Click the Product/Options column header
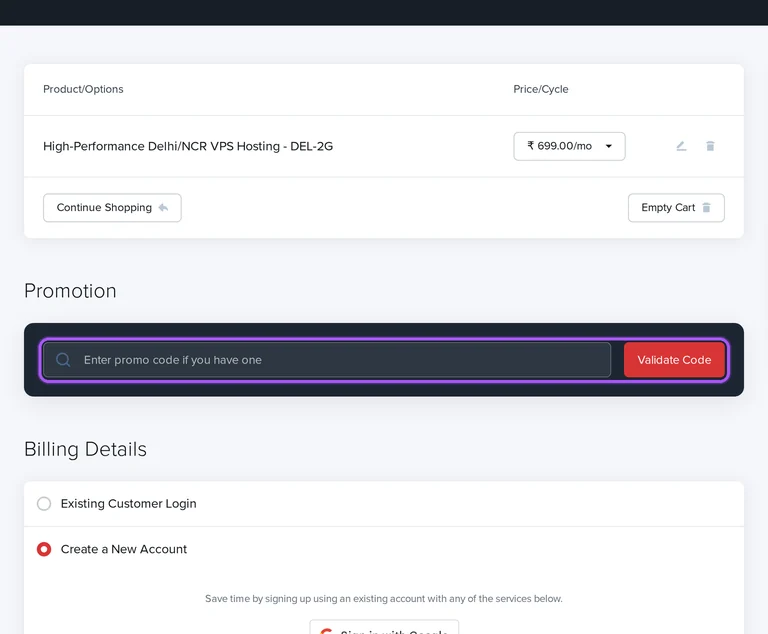Screen dimensions: 768x634 click(x=83, y=89)
